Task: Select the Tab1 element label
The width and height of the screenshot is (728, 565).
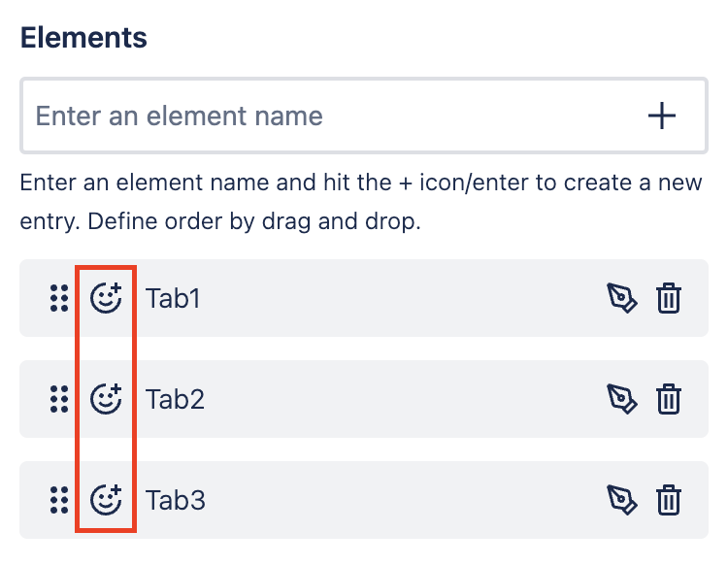Action: (x=173, y=298)
